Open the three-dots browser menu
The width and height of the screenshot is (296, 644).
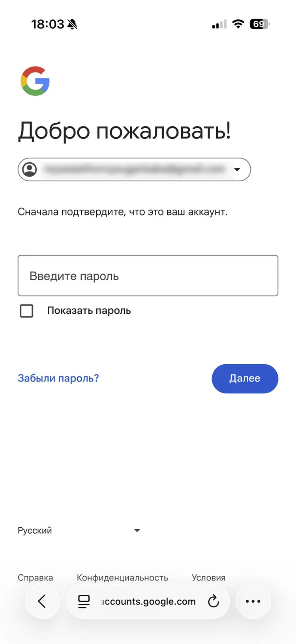253,601
